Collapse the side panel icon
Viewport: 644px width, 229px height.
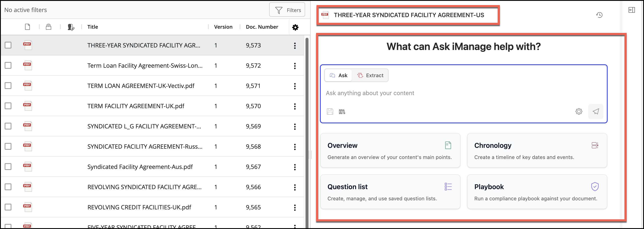coord(632,10)
